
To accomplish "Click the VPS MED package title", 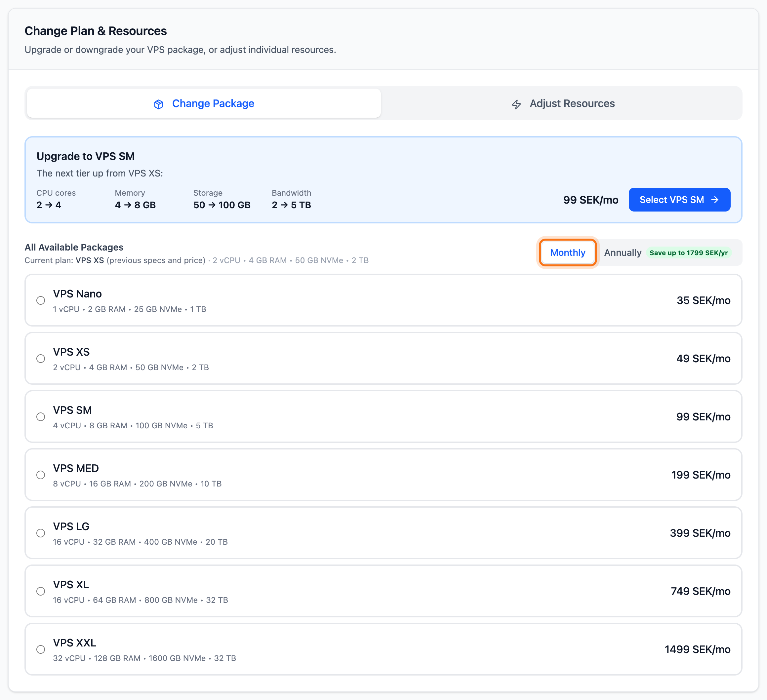I will click(76, 469).
